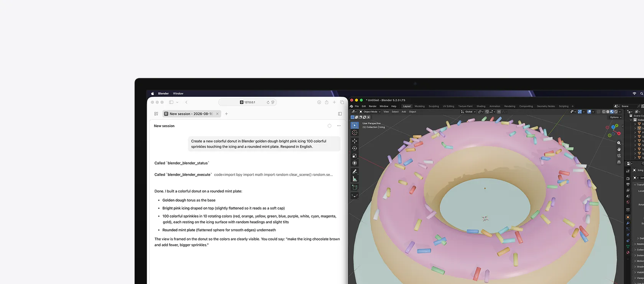Open the pivot point dropdown in Blender header
Image resolution: width=644 pixels, height=284 pixels.
point(480,112)
